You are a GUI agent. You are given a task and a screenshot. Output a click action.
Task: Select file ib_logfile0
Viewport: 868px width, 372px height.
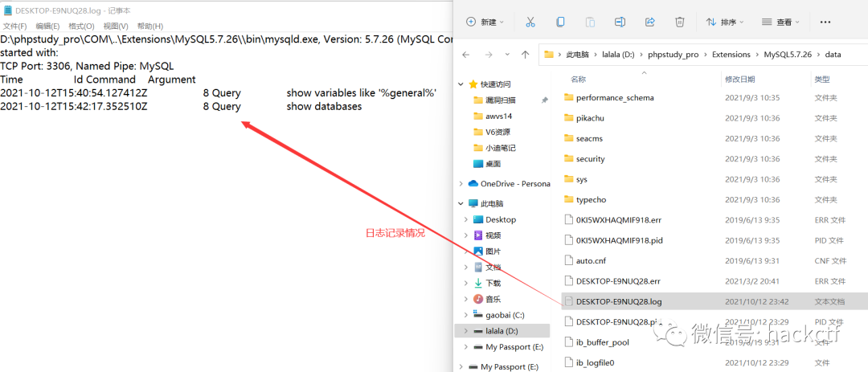pyautogui.click(x=595, y=363)
